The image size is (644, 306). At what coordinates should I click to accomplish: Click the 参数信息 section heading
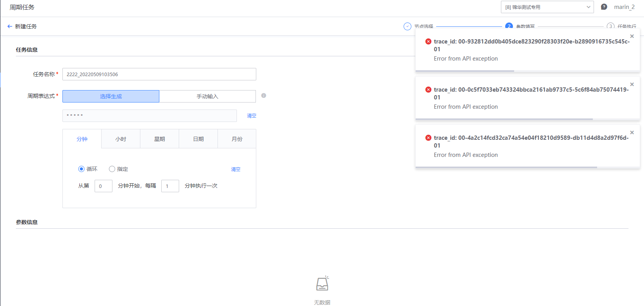point(27,222)
